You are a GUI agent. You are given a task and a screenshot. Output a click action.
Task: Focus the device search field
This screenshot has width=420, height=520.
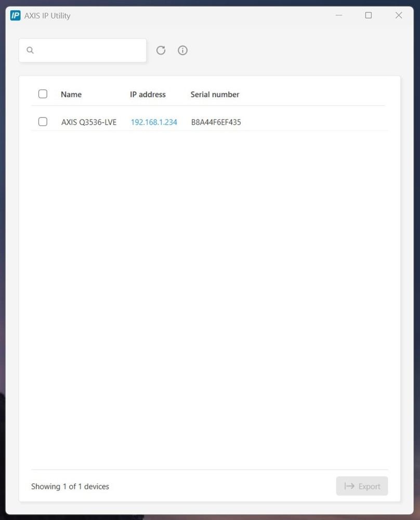pyautogui.click(x=83, y=50)
